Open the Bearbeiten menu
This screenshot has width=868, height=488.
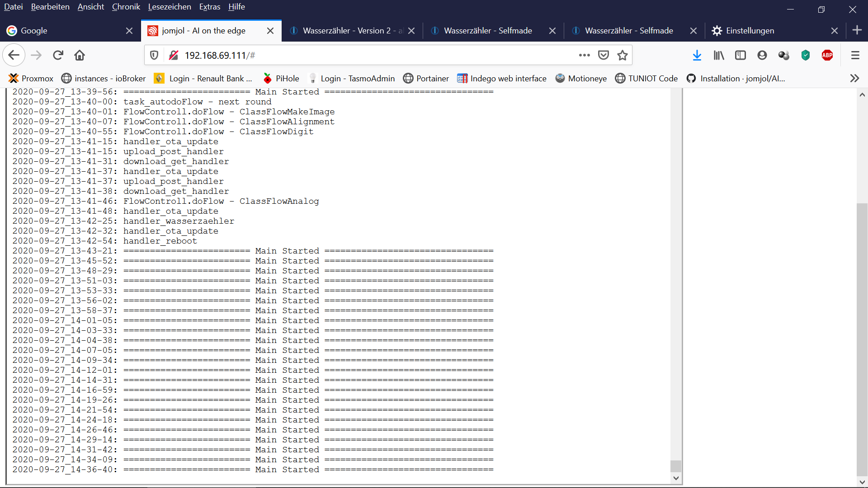click(50, 7)
